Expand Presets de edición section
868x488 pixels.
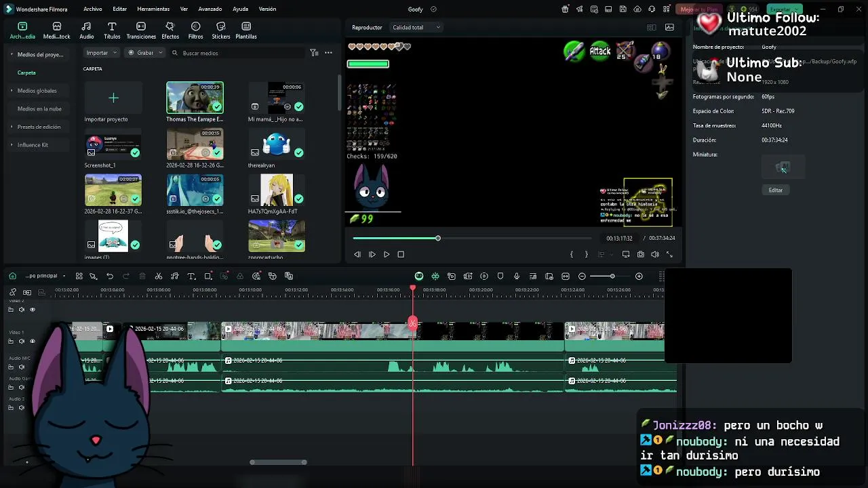39,127
